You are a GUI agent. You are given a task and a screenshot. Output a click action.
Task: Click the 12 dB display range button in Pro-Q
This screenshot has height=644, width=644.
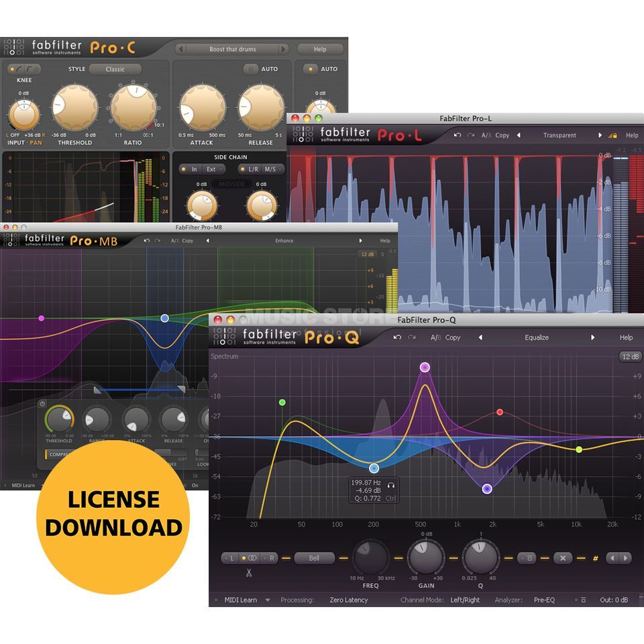tap(630, 356)
